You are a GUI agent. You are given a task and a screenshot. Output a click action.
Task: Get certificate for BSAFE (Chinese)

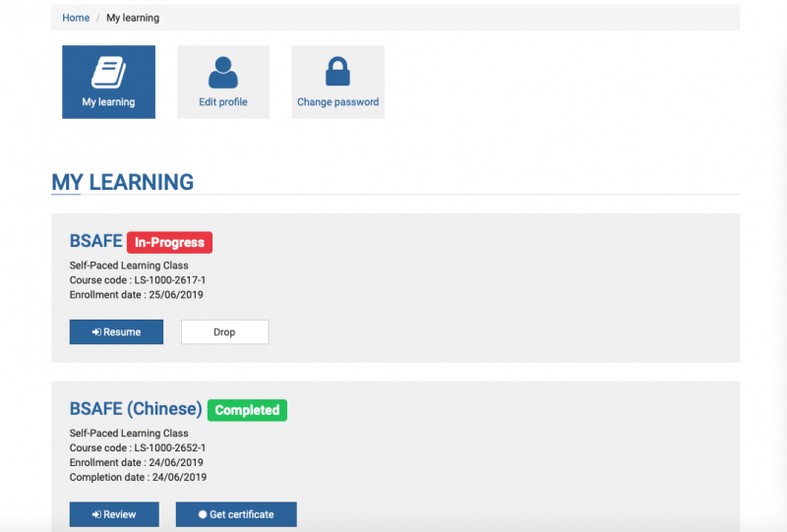pyautogui.click(x=236, y=514)
